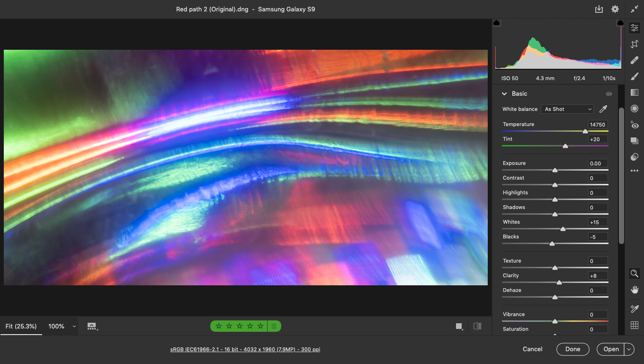644x364 pixels.
Task: Click the Dehaze value field
Action: pyautogui.click(x=598, y=291)
